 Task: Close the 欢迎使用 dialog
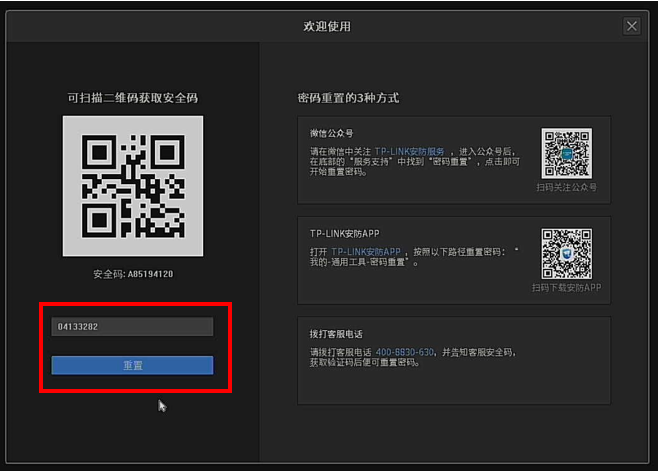(x=632, y=26)
